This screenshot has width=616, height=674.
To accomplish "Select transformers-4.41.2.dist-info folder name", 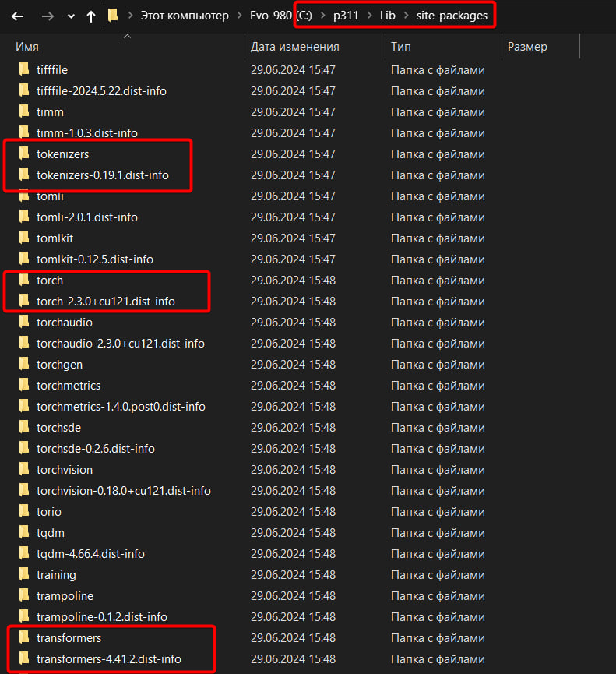I will pos(109,659).
